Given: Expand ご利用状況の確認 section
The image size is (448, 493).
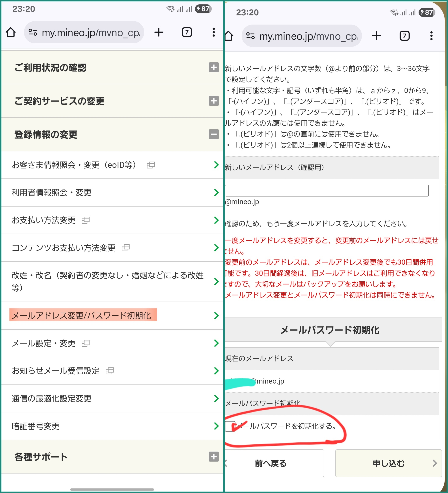Looking at the screenshot, I should [214, 68].
